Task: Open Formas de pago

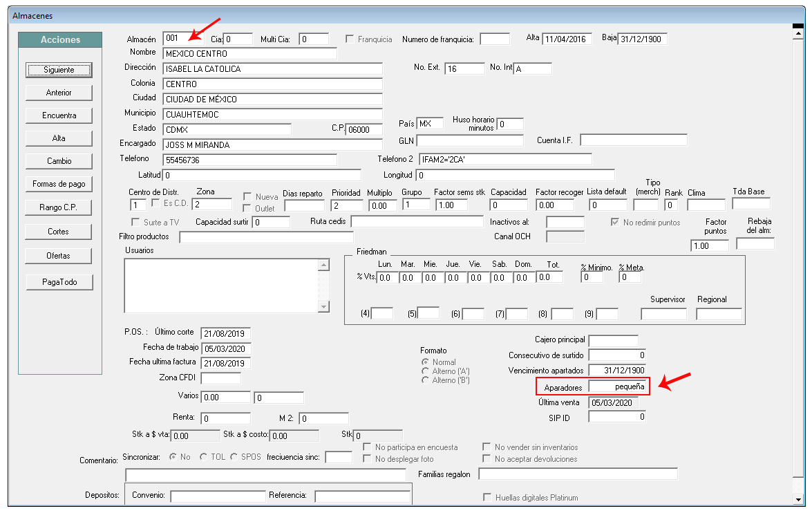Action: [59, 184]
